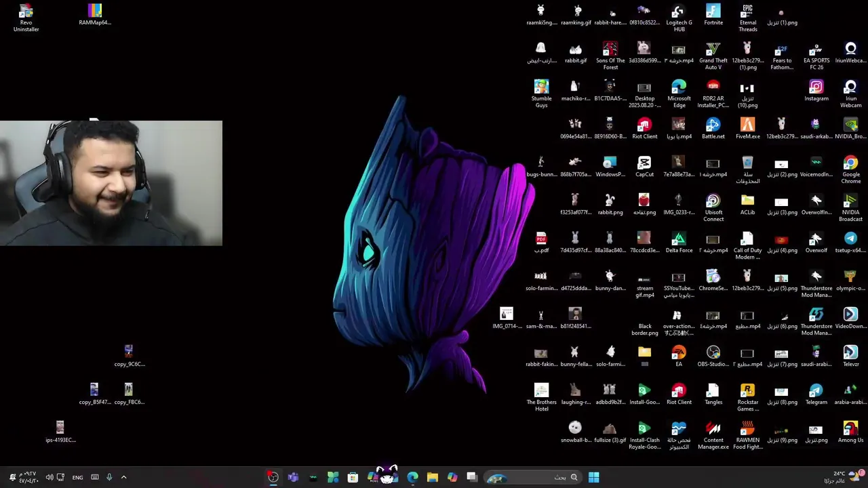This screenshot has height=488, width=868.
Task: Select the OBS-Studio desktop shortcut
Action: click(x=713, y=357)
